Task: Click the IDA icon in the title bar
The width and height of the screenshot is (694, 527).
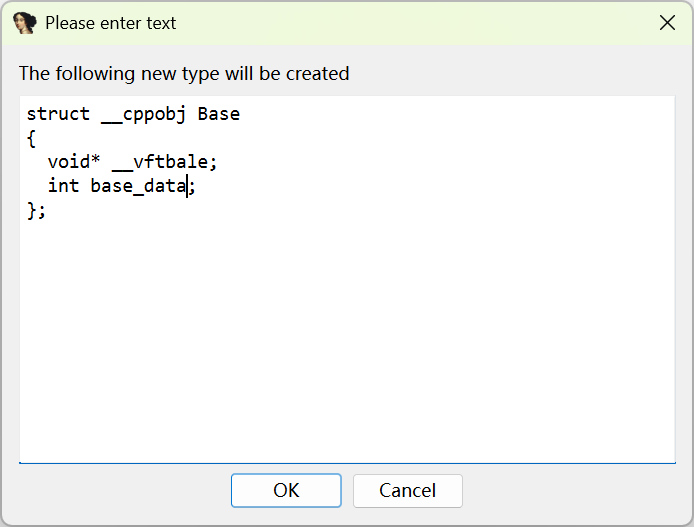Action: pyautogui.click(x=25, y=23)
